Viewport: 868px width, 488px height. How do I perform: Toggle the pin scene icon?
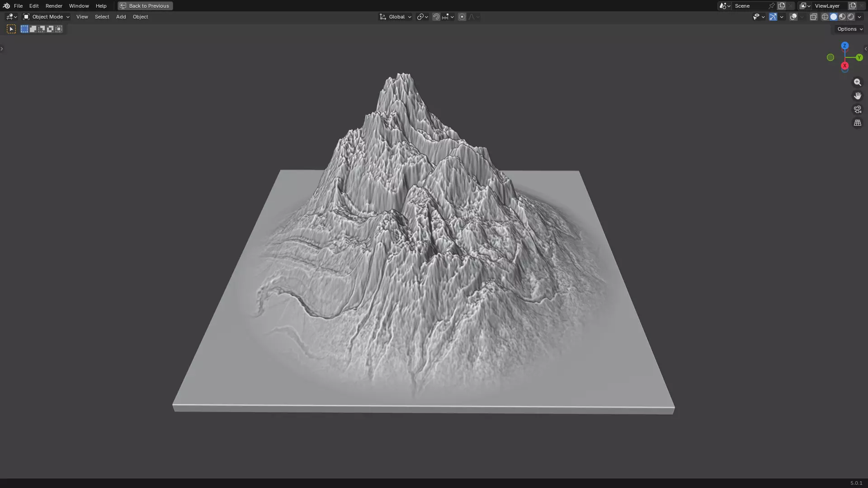point(772,6)
